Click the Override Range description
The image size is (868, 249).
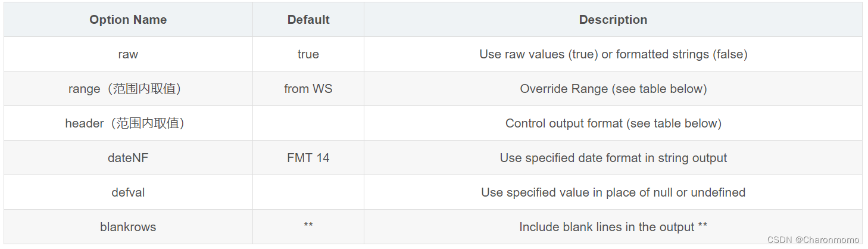click(613, 89)
